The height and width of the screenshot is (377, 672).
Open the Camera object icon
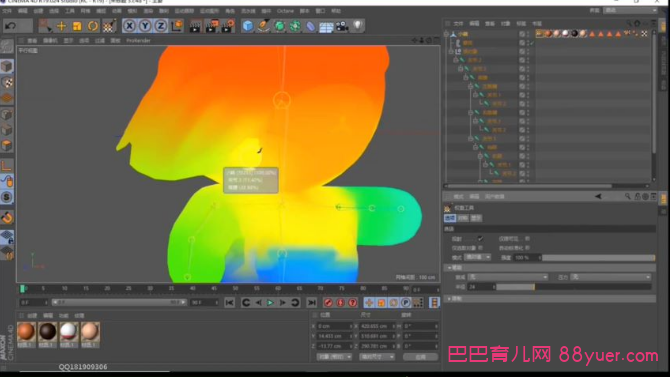coord(342,26)
